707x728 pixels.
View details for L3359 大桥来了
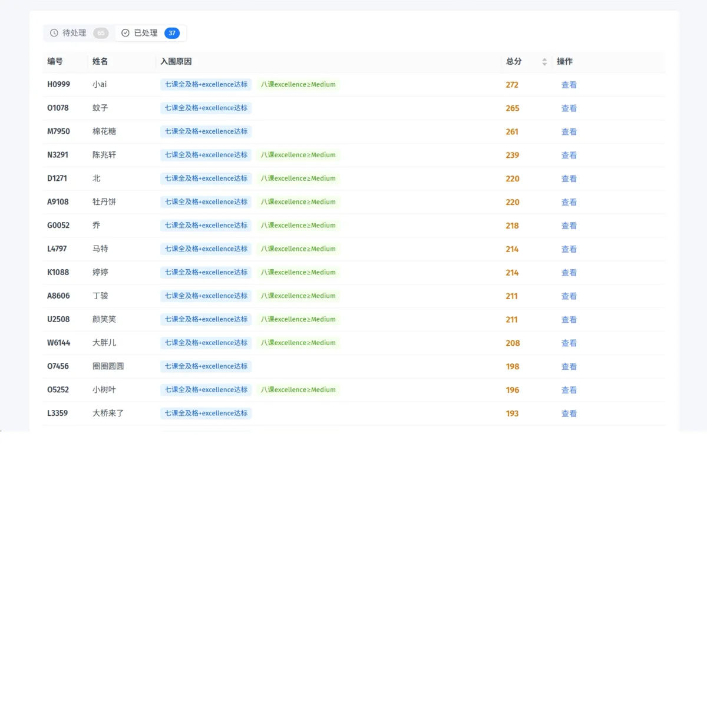click(x=569, y=413)
